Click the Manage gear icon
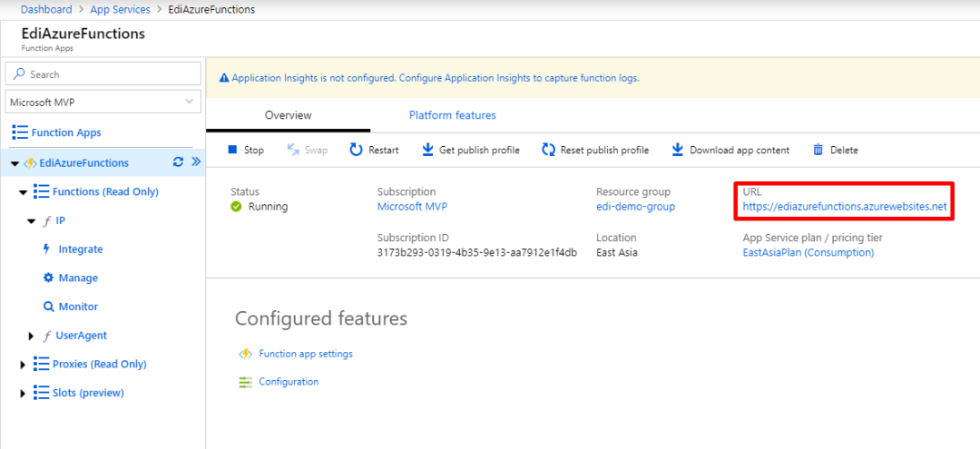 click(48, 278)
